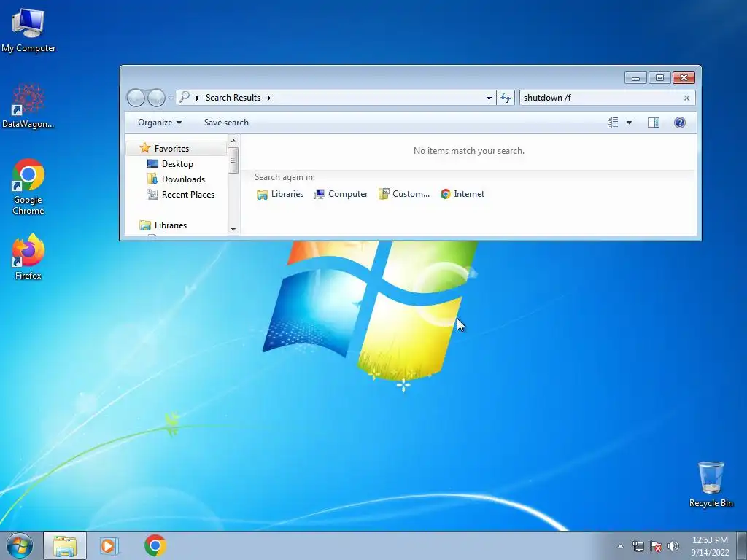Open the views options dropdown arrow
The height and width of the screenshot is (560, 747).
(629, 122)
